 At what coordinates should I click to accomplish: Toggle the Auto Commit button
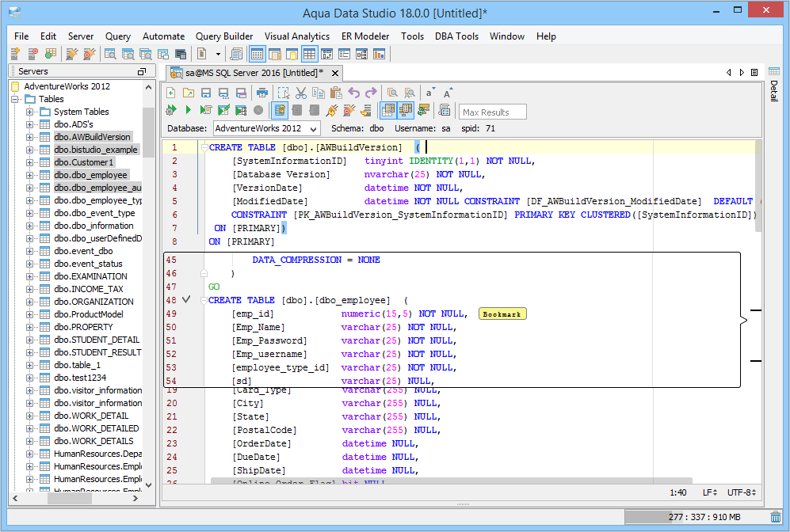(279, 110)
